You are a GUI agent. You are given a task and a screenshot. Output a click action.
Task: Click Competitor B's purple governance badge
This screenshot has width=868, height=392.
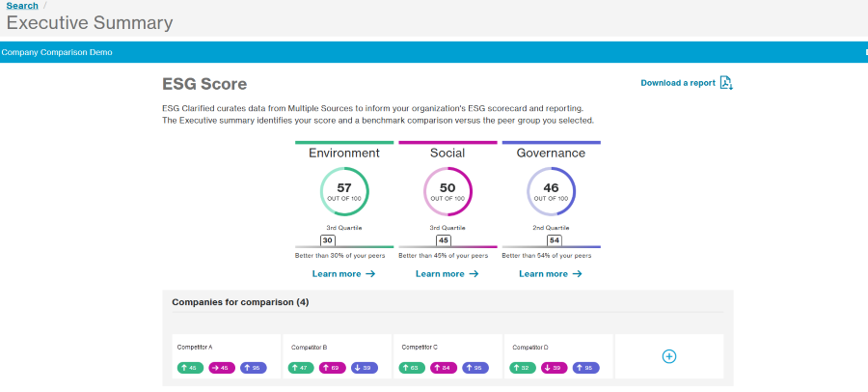click(365, 368)
